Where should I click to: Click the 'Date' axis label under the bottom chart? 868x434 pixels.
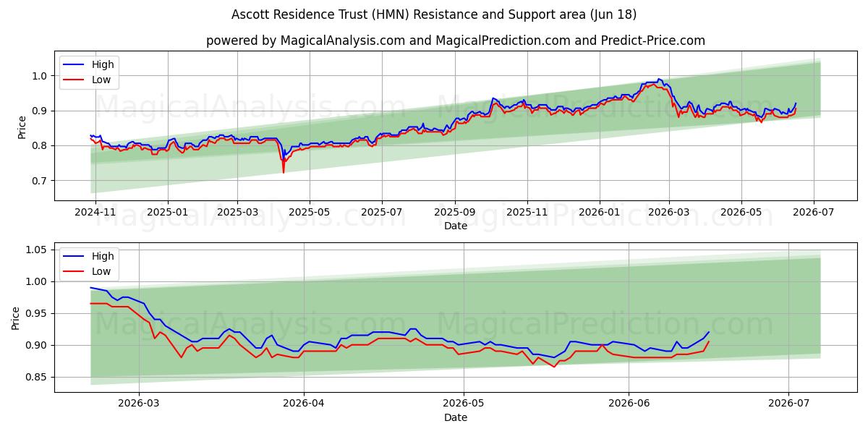click(456, 417)
